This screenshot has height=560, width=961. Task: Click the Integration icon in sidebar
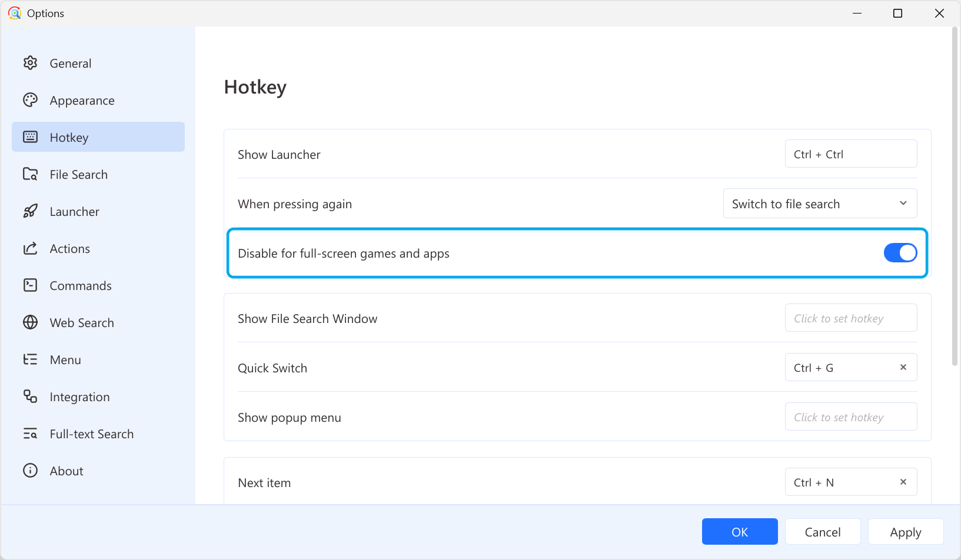30,396
